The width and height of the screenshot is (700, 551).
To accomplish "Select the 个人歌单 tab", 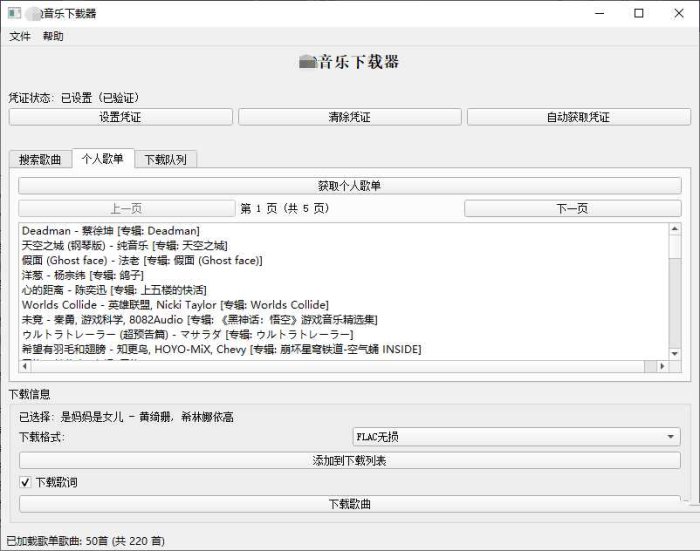I will (103, 159).
